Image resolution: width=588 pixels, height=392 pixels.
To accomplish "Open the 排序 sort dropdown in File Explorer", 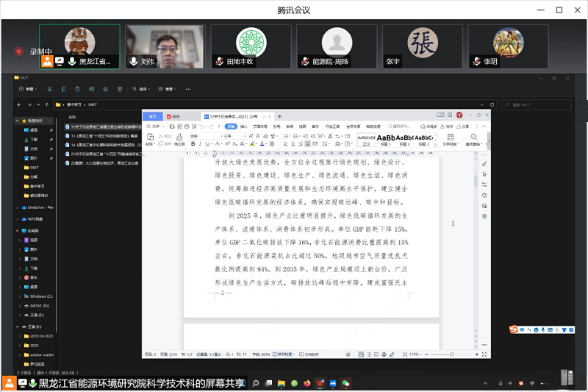I will point(141,89).
